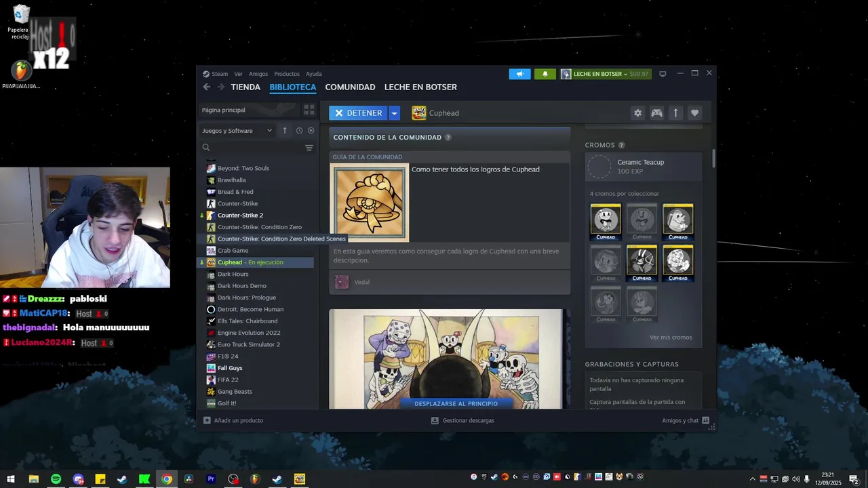Open the Windows notification center
The height and width of the screenshot is (488, 868).
click(x=854, y=479)
